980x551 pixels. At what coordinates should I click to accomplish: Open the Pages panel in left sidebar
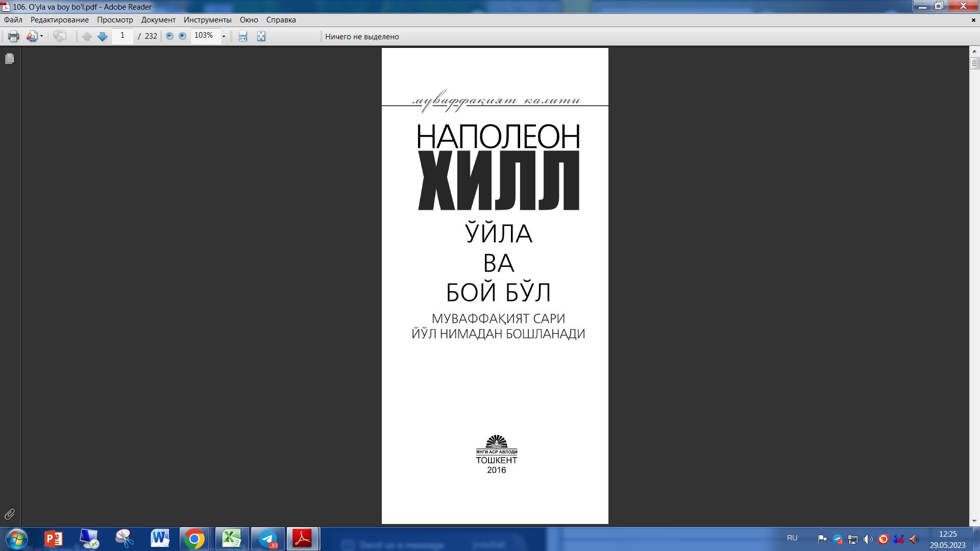[x=10, y=59]
